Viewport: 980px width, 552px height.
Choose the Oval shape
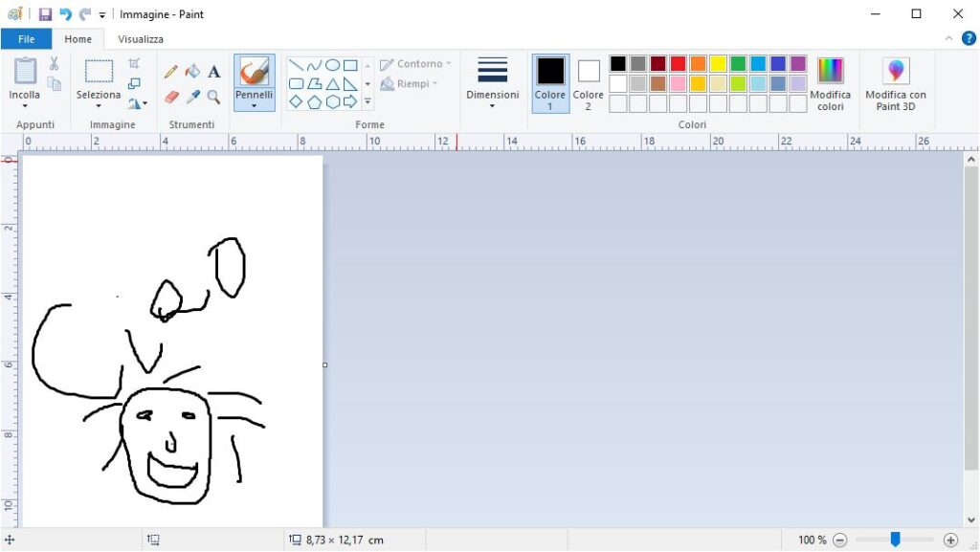pos(332,65)
